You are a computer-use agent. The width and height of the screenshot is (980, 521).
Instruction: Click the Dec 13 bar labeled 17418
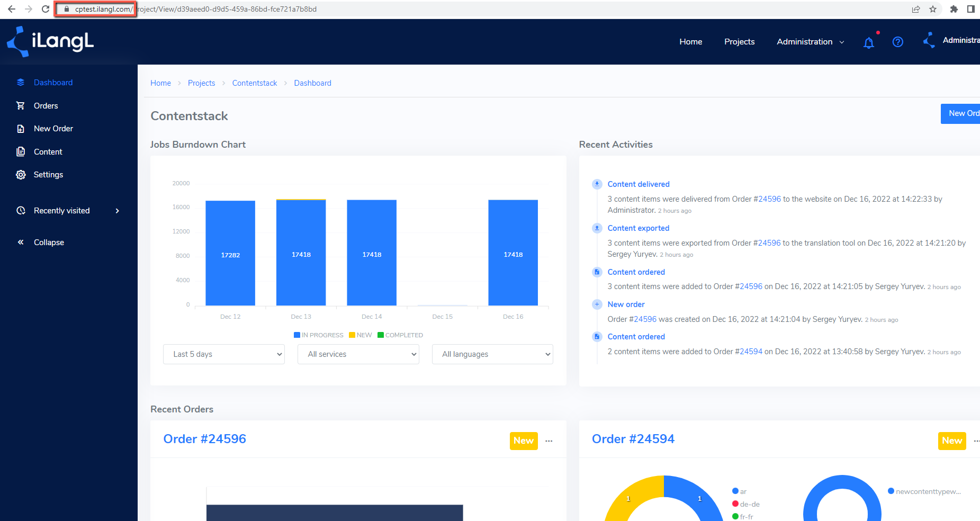coord(301,253)
